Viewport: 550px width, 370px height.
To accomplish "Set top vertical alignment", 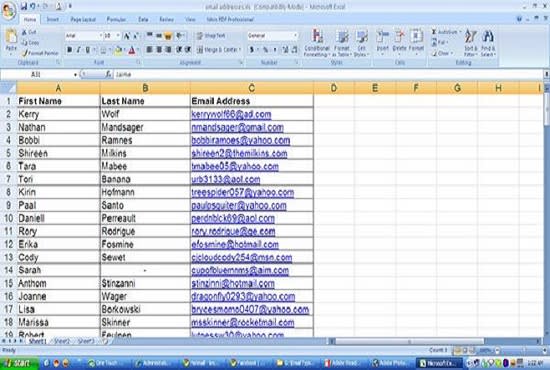I will pos(149,35).
